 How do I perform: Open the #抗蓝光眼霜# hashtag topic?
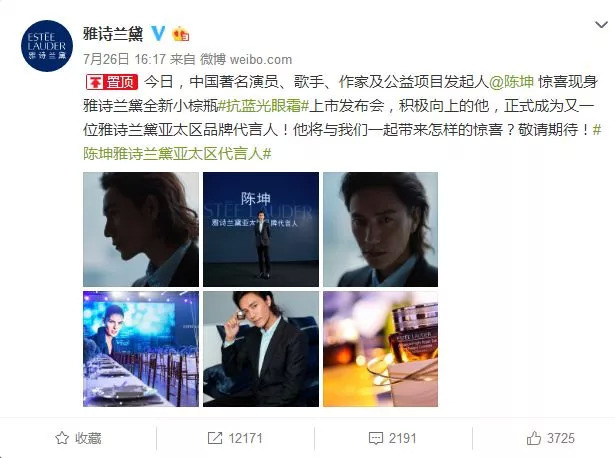pyautogui.click(x=264, y=106)
